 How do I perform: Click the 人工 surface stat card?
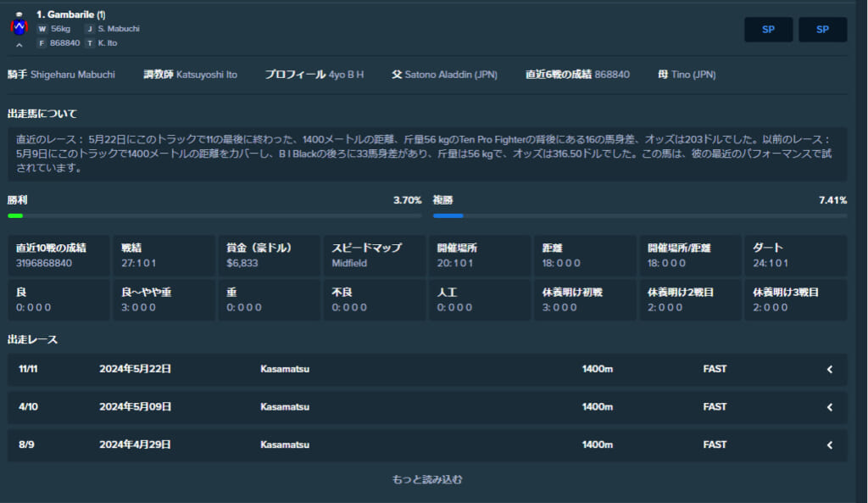tap(480, 299)
